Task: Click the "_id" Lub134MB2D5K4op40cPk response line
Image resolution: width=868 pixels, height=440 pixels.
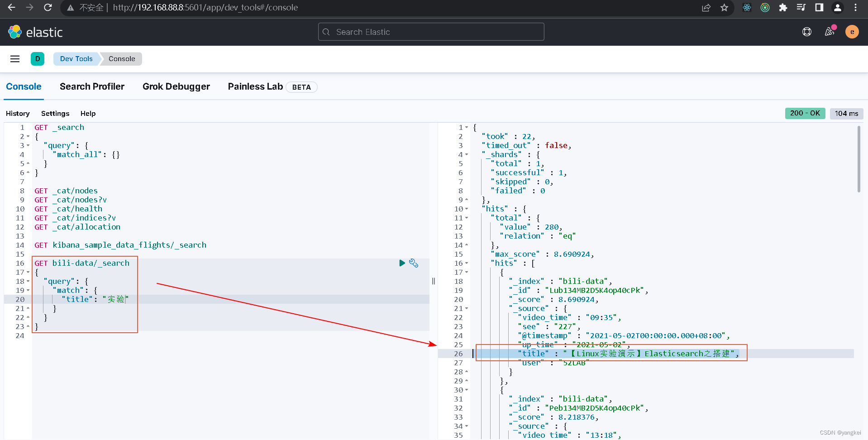Action: [578, 290]
